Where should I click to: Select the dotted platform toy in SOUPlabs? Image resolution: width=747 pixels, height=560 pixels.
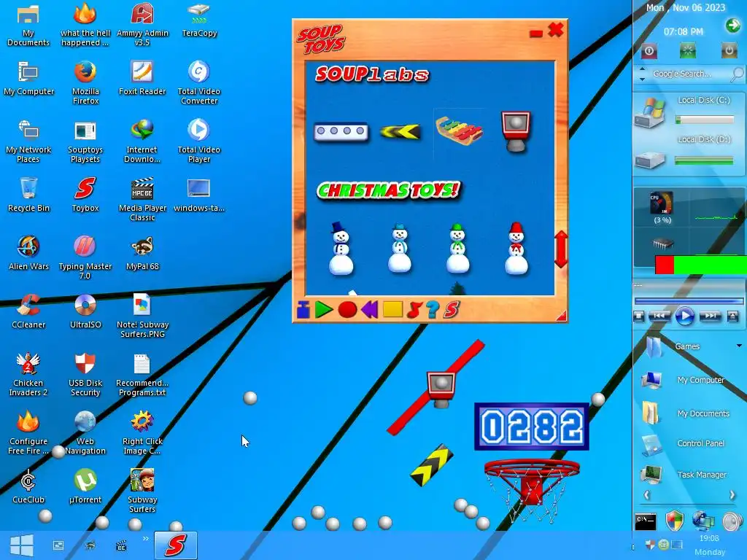[341, 131]
